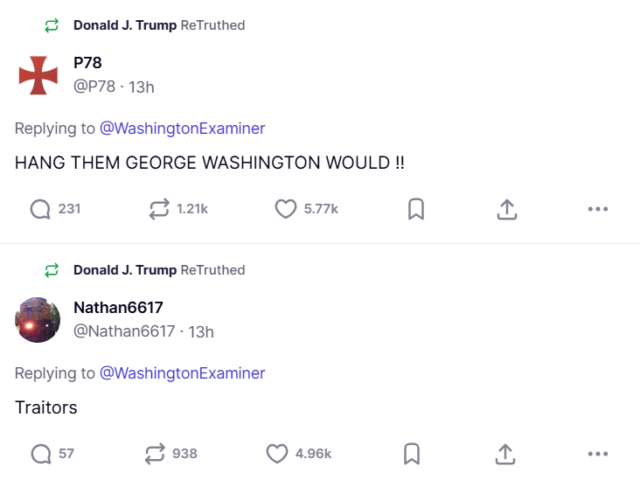Open the P78 display name
The width and height of the screenshot is (640, 487).
click(x=88, y=63)
